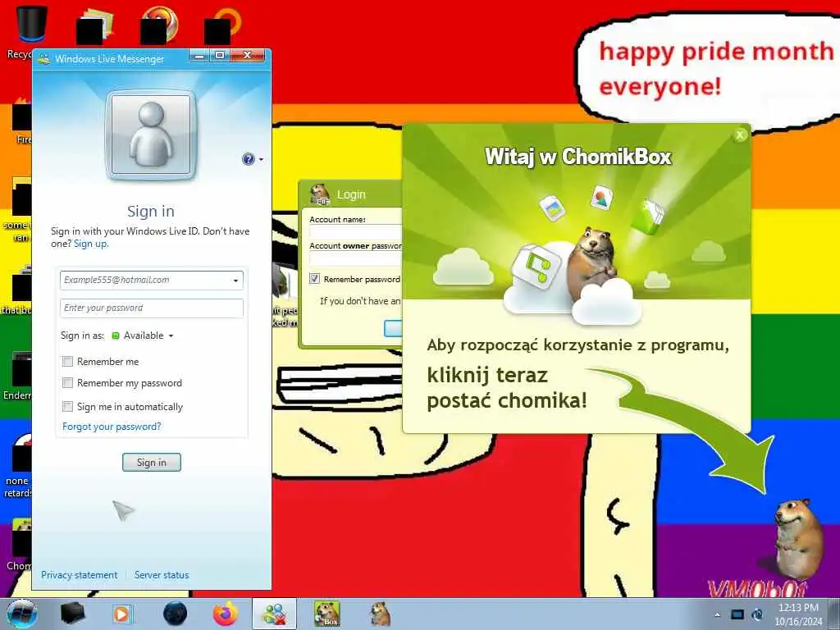Viewport: 840px width, 630px height.
Task: Minimize the Windows Live Messenger window
Action: [x=199, y=56]
